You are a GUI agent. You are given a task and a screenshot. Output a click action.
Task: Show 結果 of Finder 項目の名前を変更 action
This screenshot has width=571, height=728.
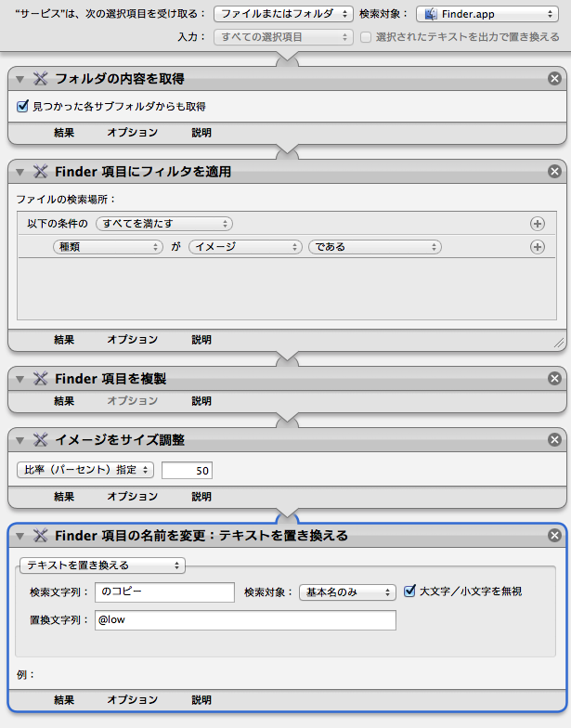coord(64,700)
